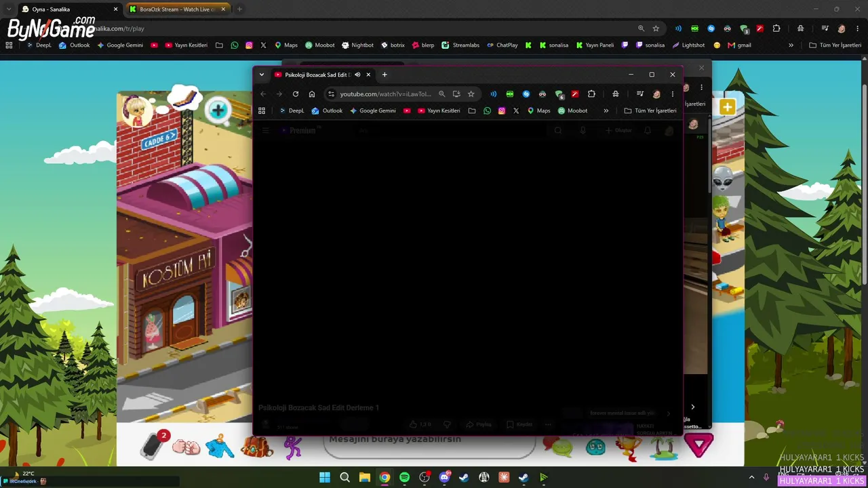Open the Extensions puzzle icon in YouTube window

tap(591, 94)
